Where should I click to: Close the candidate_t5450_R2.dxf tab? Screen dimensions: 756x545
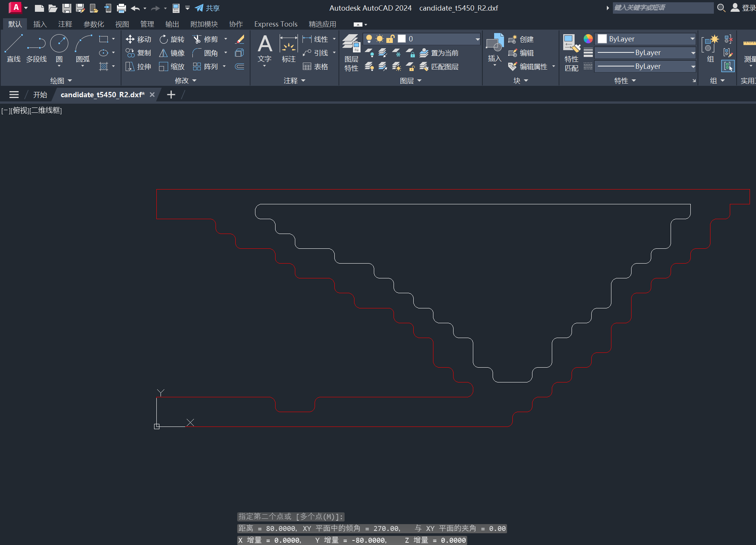pyautogui.click(x=152, y=95)
